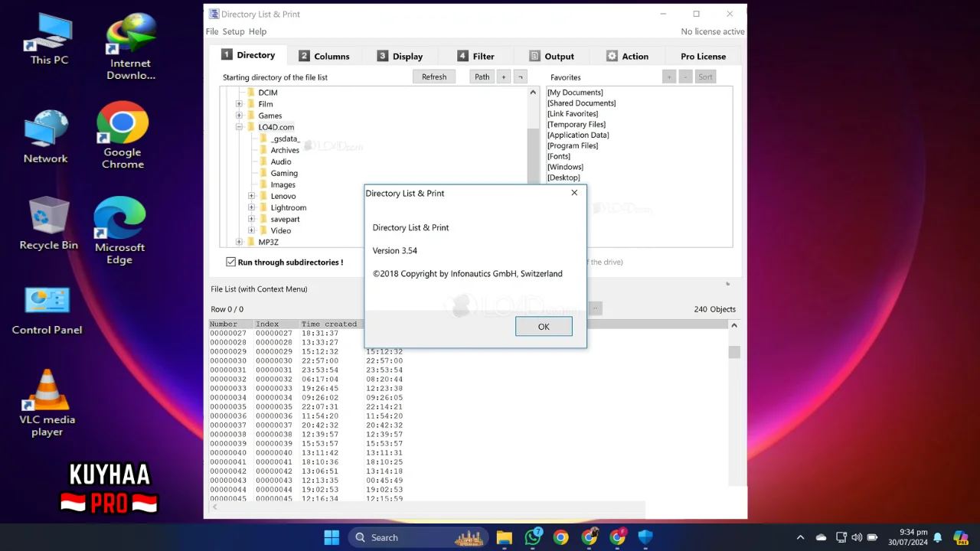
Task: Select [My Documents] favorite
Action: pos(575,93)
